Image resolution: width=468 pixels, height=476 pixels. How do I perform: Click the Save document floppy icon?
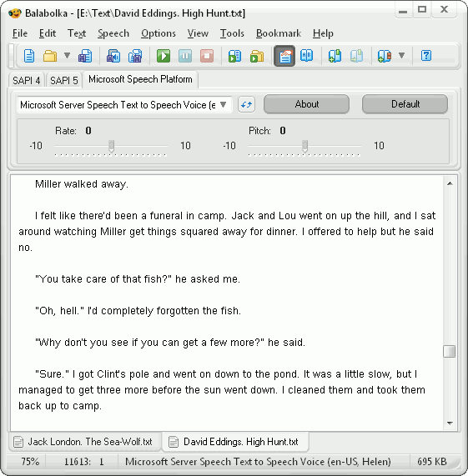click(85, 56)
